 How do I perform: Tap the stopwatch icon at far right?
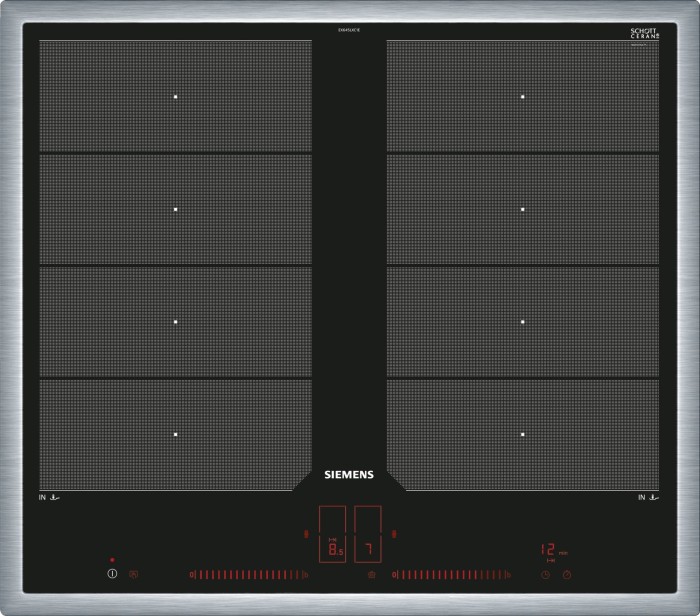click(567, 574)
